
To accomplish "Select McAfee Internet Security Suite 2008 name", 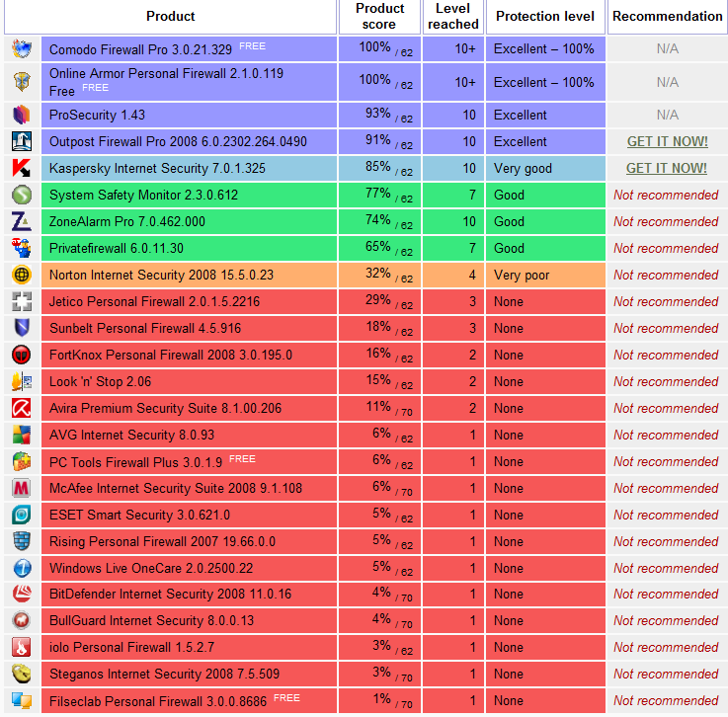I will 176,488.
